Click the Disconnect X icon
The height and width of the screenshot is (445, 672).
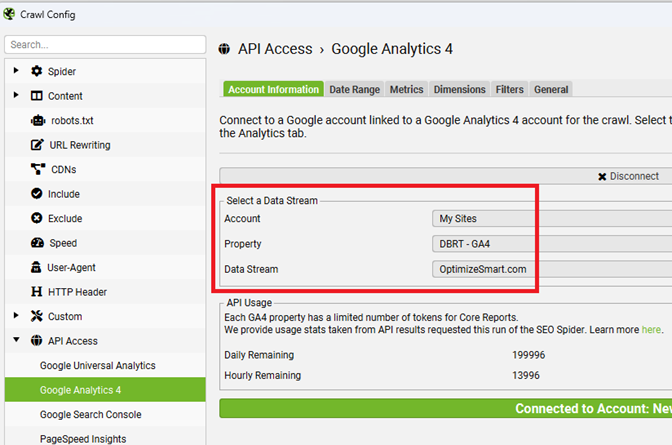coord(602,177)
